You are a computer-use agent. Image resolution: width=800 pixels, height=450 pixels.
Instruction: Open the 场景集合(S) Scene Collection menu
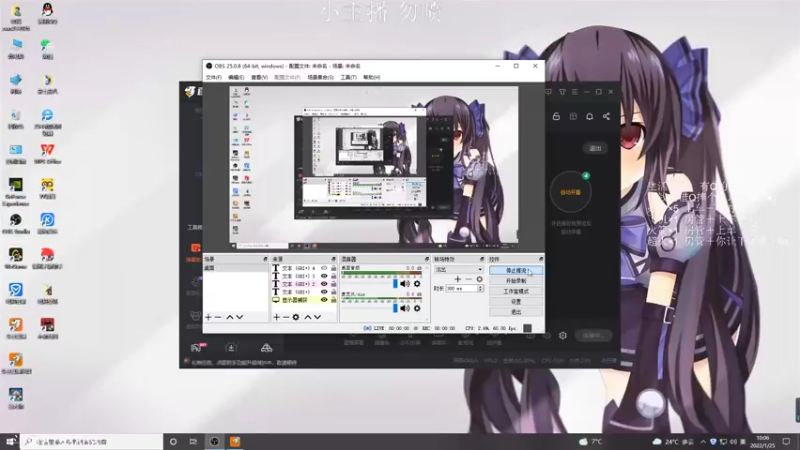point(320,78)
